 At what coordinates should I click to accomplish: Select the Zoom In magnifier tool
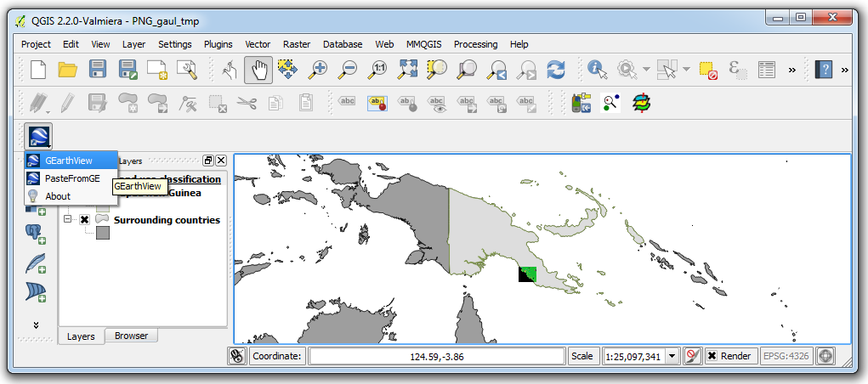tap(318, 70)
